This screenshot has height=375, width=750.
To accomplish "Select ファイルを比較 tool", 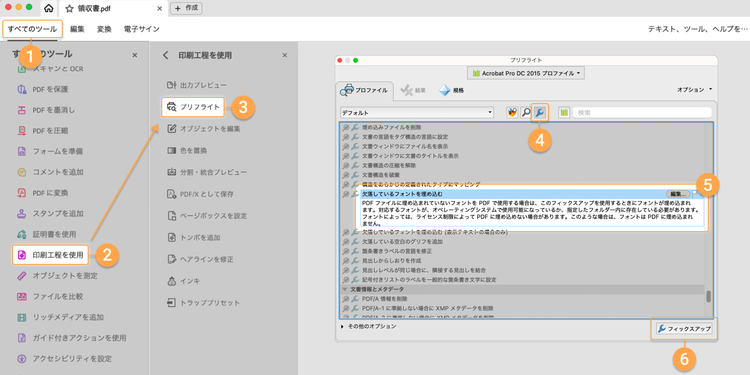I will pyautogui.click(x=50, y=296).
